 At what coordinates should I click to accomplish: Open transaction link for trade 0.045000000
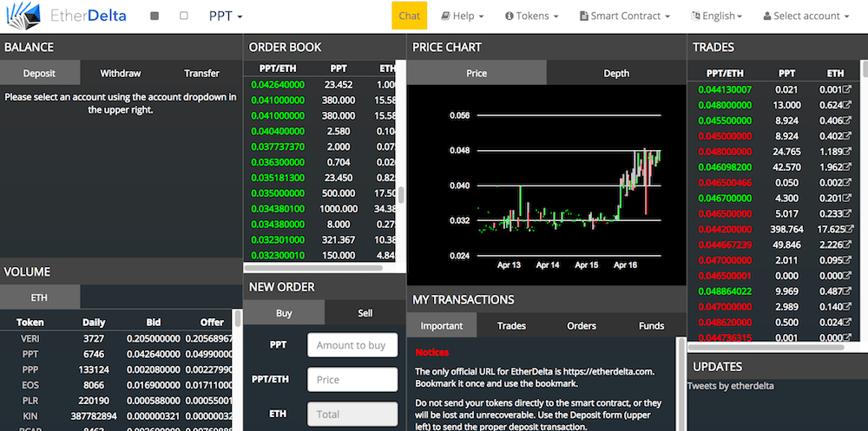(845, 135)
